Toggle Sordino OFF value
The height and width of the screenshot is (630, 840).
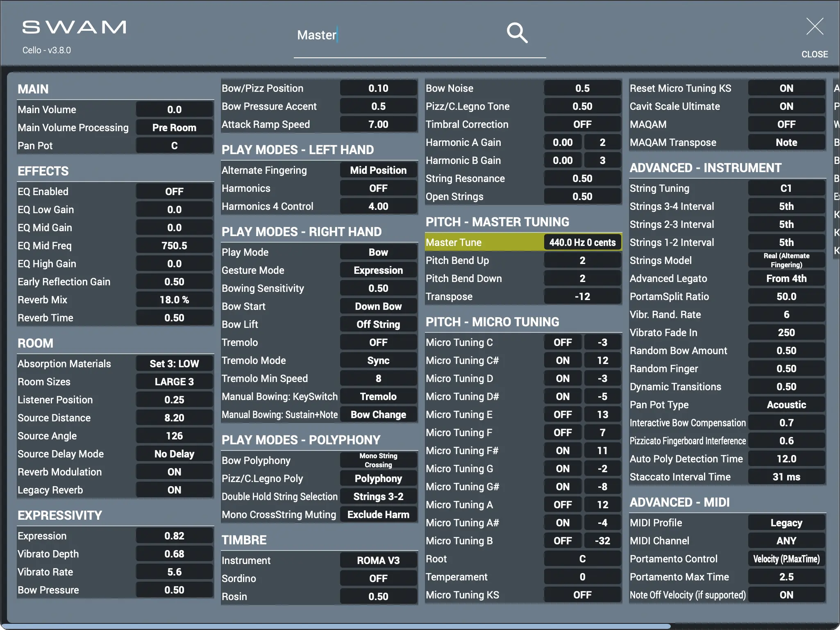tap(378, 578)
